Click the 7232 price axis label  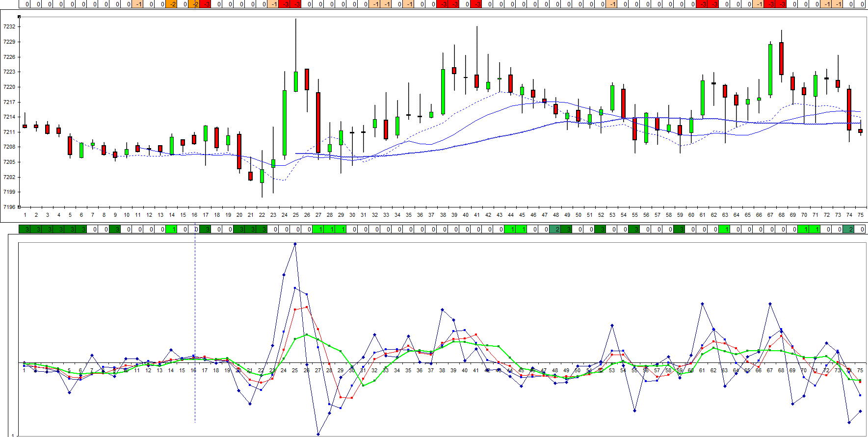click(9, 27)
